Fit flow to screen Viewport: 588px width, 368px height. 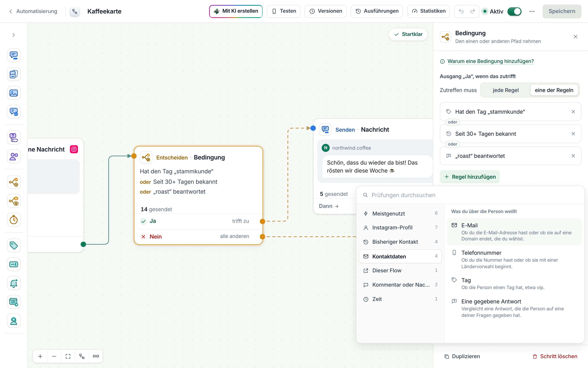68,356
